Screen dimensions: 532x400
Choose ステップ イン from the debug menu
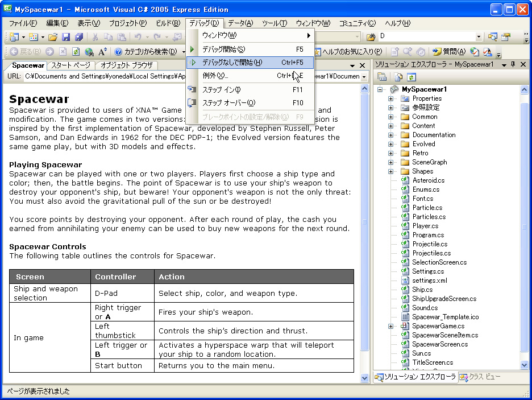coord(222,89)
